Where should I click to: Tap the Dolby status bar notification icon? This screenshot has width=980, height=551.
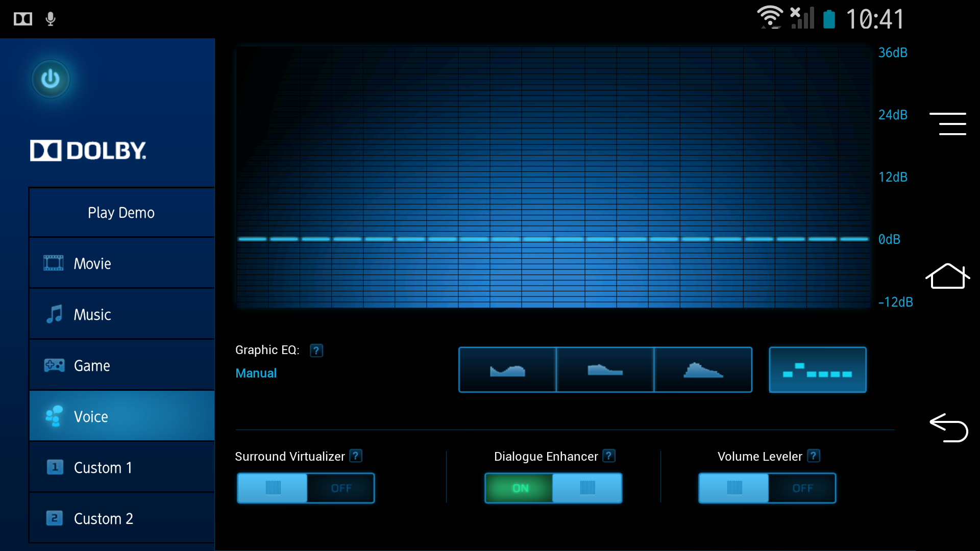23,19
